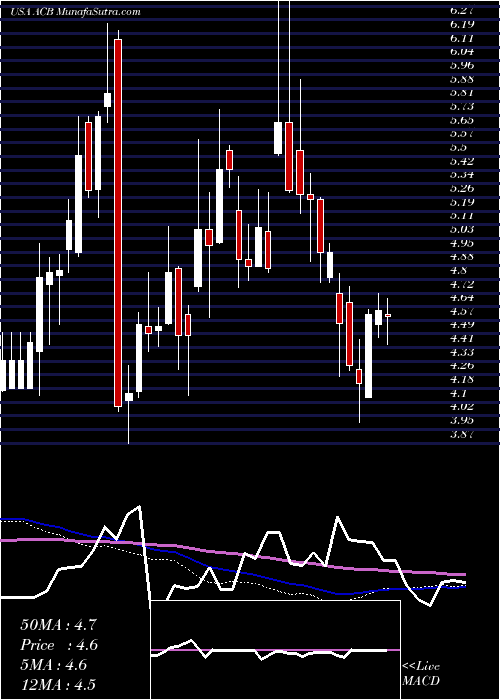Click the 4.1 price axis label
500x700 pixels.
(x=458, y=393)
